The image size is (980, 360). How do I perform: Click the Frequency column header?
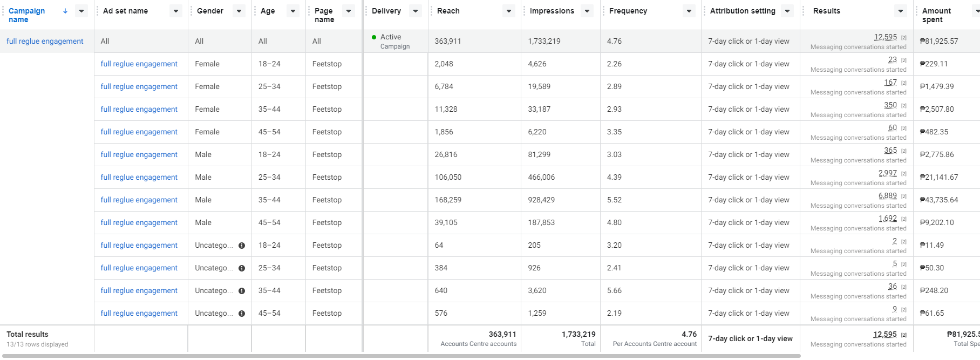628,11
